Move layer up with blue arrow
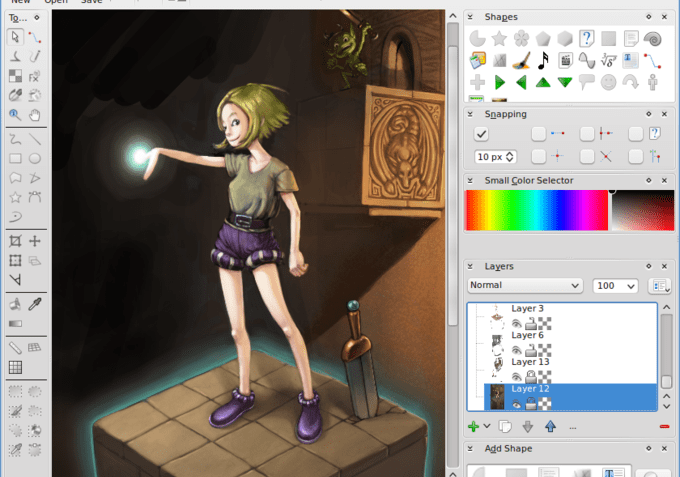The width and height of the screenshot is (680, 477). (550, 427)
